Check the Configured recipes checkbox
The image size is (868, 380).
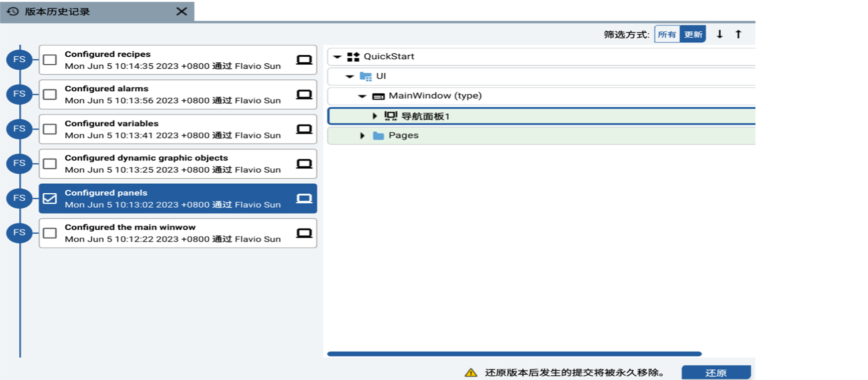click(50, 60)
